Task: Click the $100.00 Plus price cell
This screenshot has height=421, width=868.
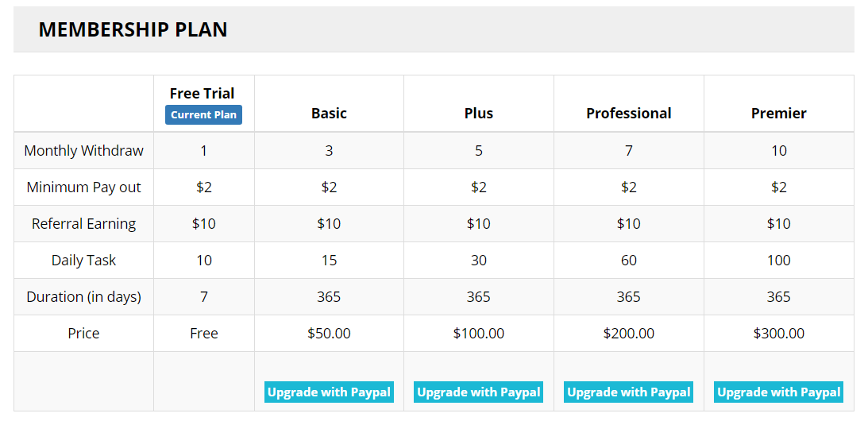Action: [479, 333]
